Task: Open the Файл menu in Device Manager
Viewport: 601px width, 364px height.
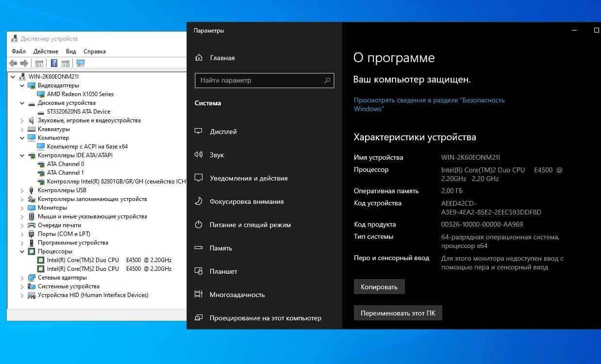Action: (x=19, y=51)
